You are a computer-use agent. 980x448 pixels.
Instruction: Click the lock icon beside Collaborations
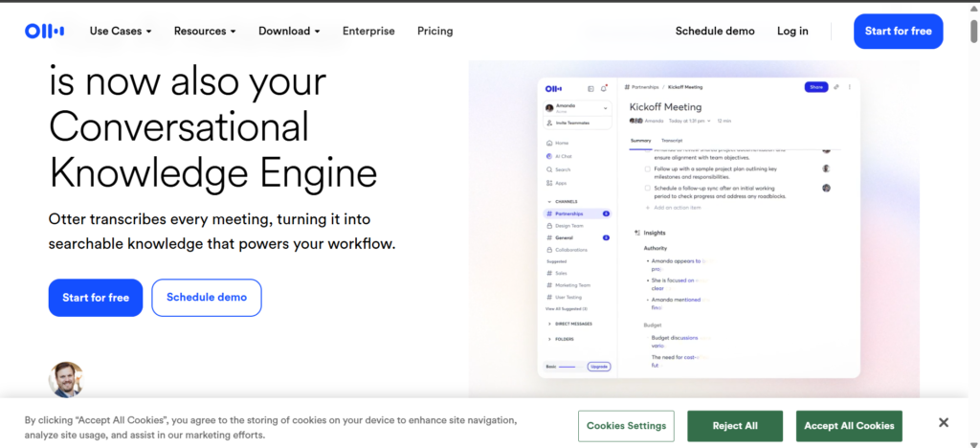click(549, 250)
